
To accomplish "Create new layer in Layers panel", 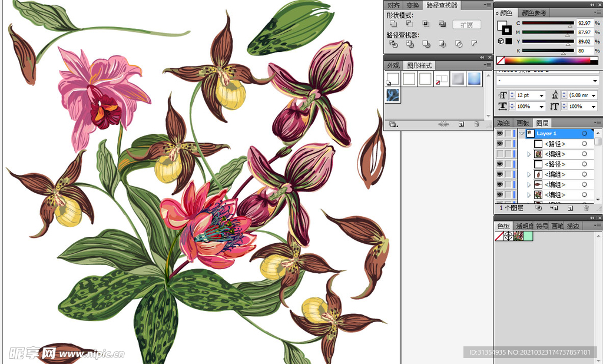I will pyautogui.click(x=570, y=208).
